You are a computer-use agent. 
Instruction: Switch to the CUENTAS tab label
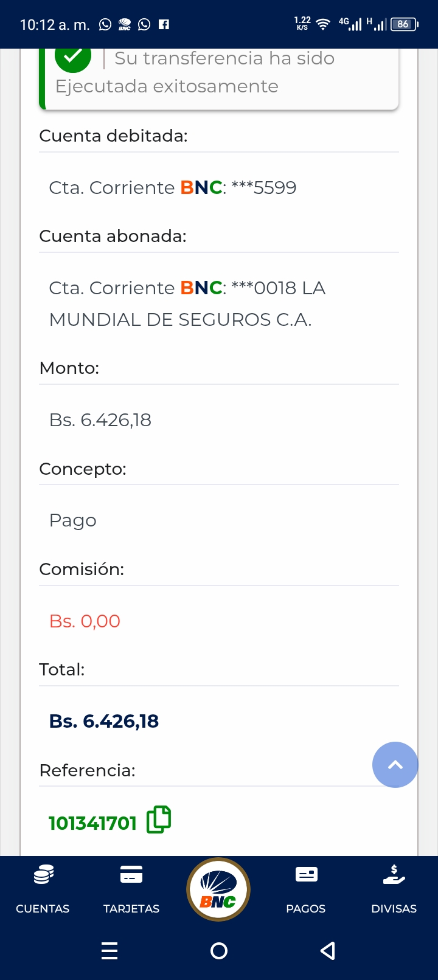(43, 909)
